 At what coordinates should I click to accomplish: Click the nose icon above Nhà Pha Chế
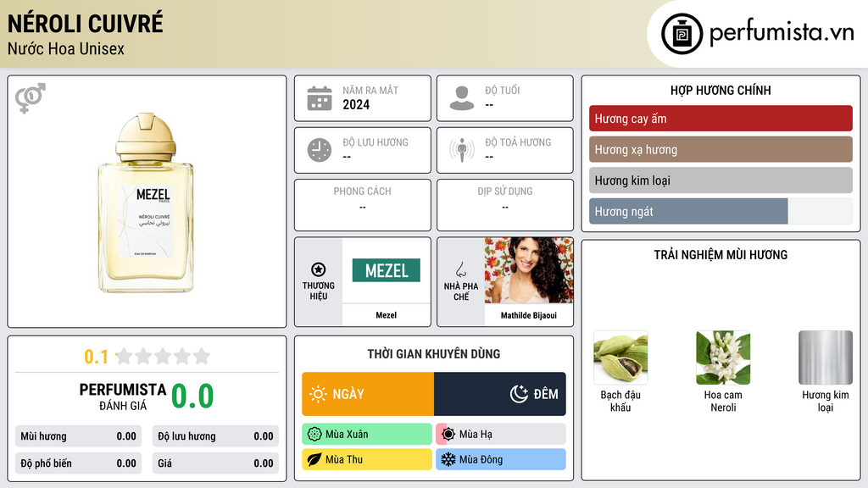pyautogui.click(x=460, y=269)
